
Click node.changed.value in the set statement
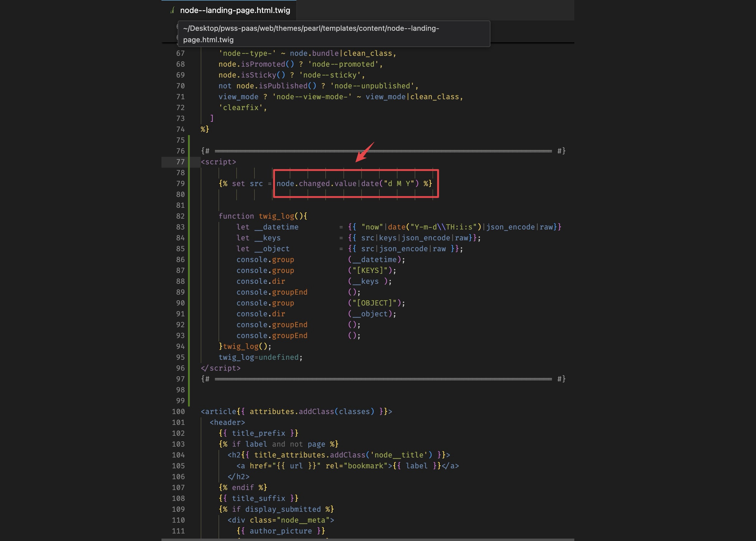[316, 184]
